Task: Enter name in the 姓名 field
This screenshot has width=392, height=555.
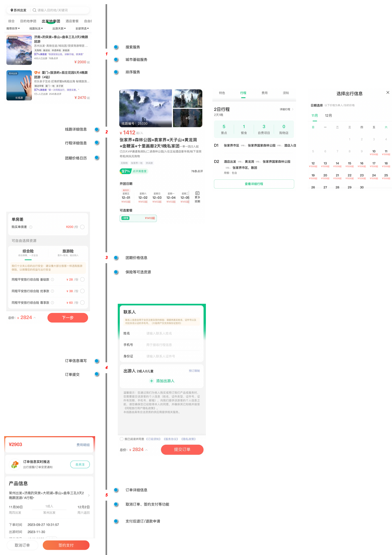Action: point(172,333)
